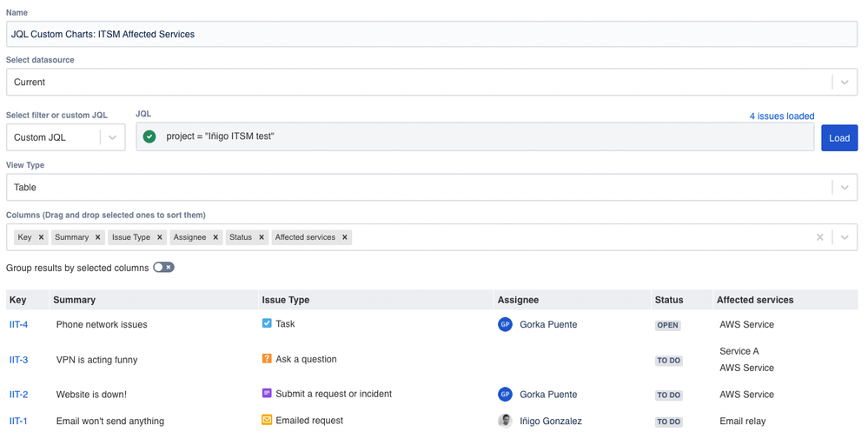Open the IIT-4 issue link
The image size is (868, 445).
(x=18, y=324)
